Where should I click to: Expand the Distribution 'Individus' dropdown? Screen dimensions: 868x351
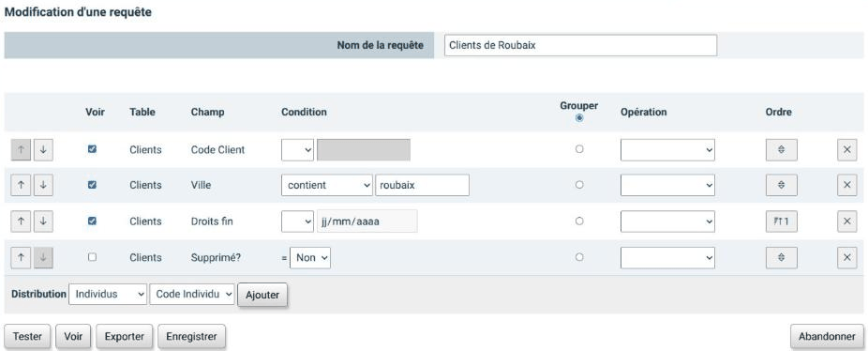(108, 295)
